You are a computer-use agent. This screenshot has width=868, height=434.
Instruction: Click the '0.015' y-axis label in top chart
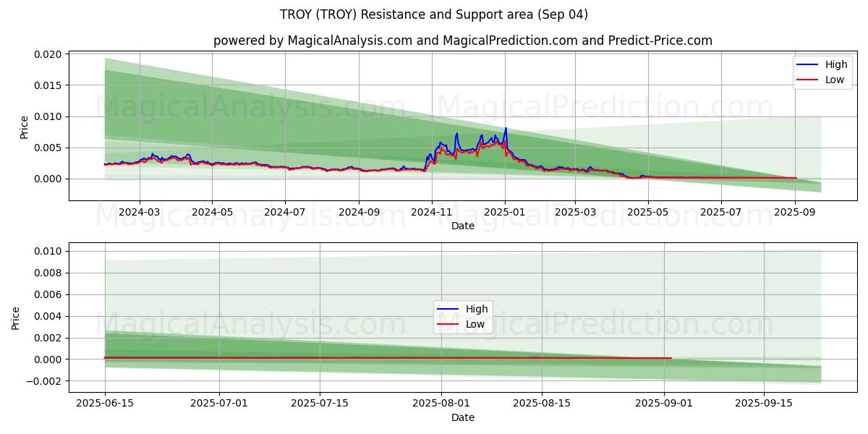coord(49,85)
